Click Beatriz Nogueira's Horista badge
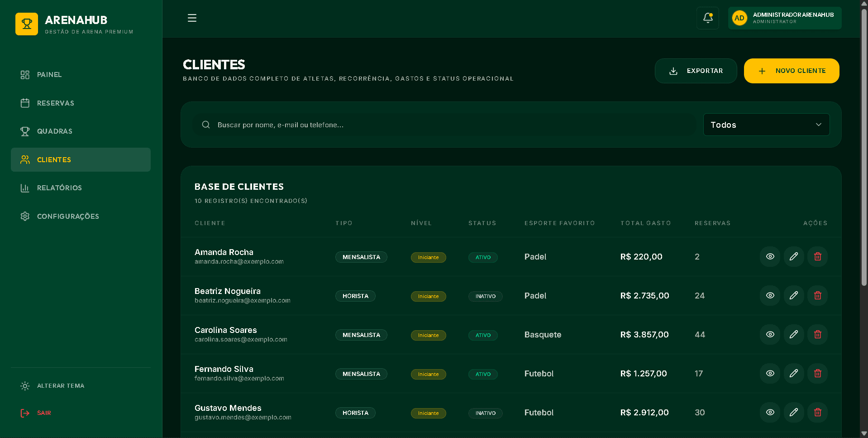The image size is (868, 438). [355, 296]
